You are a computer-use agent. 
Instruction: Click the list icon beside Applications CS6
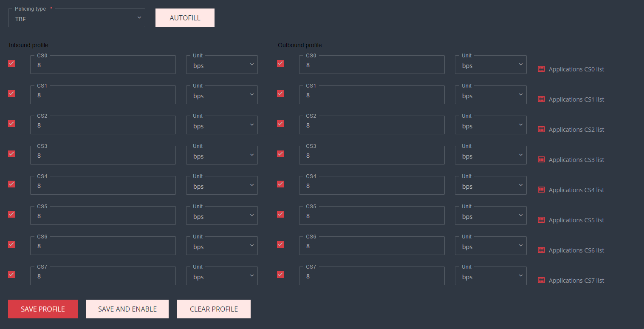pyautogui.click(x=541, y=250)
